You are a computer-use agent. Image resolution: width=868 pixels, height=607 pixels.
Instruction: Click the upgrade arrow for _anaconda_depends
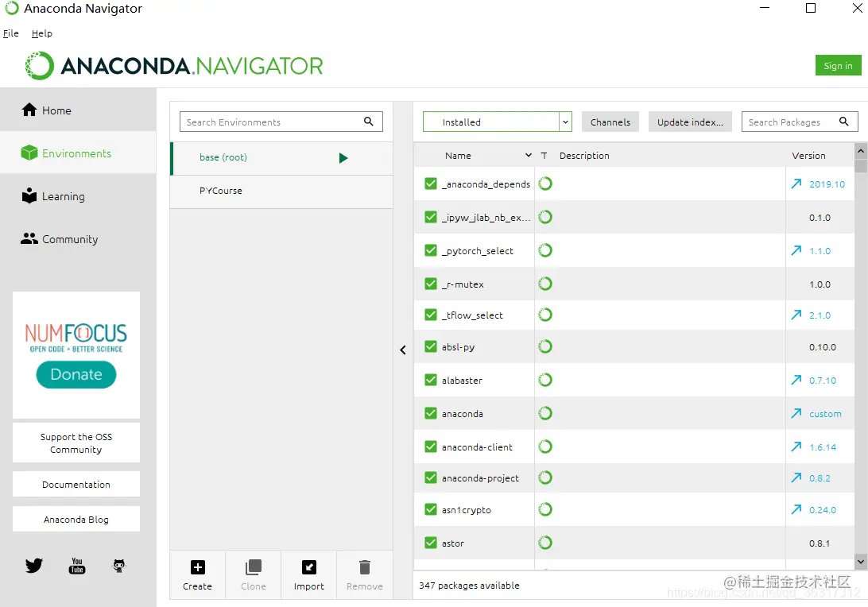click(x=796, y=184)
